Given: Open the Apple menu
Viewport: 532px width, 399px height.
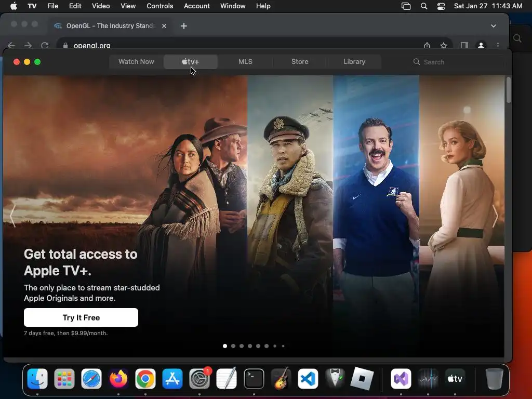Looking at the screenshot, I should point(14,6).
